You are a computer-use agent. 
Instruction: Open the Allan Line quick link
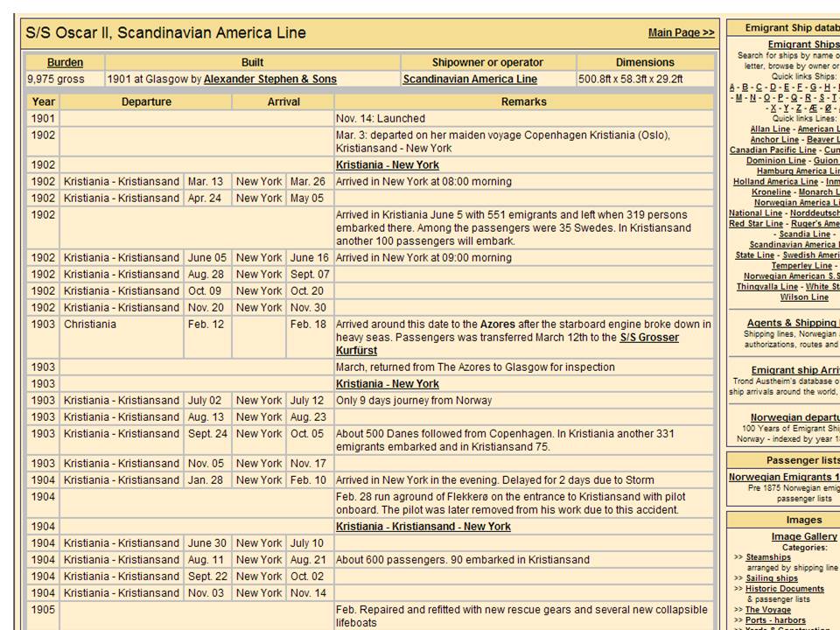click(770, 129)
